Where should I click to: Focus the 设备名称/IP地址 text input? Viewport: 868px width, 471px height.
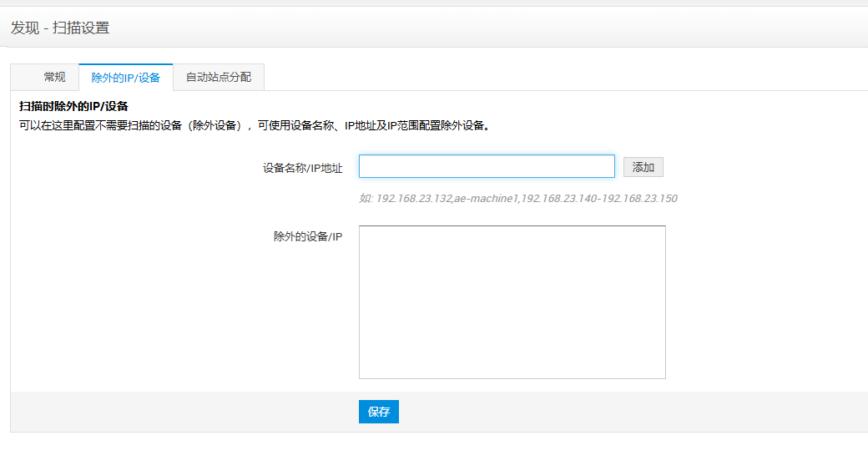pyautogui.click(x=487, y=166)
